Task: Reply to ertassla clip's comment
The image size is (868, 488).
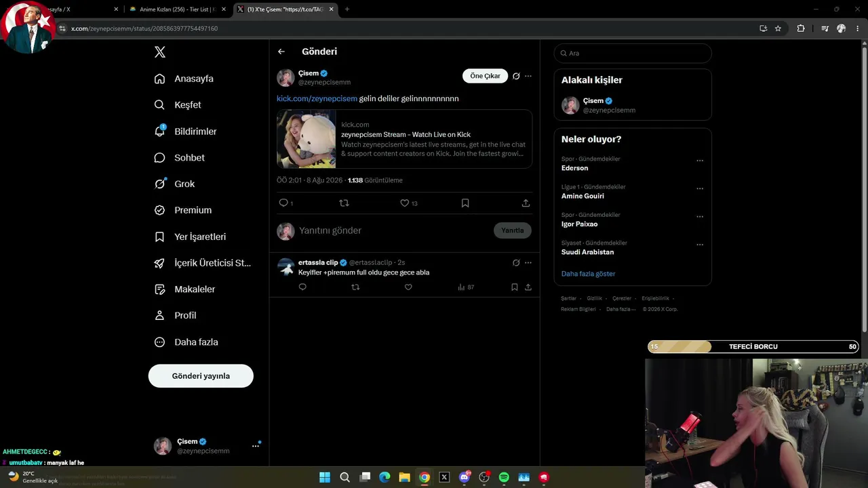Action: coord(302,287)
